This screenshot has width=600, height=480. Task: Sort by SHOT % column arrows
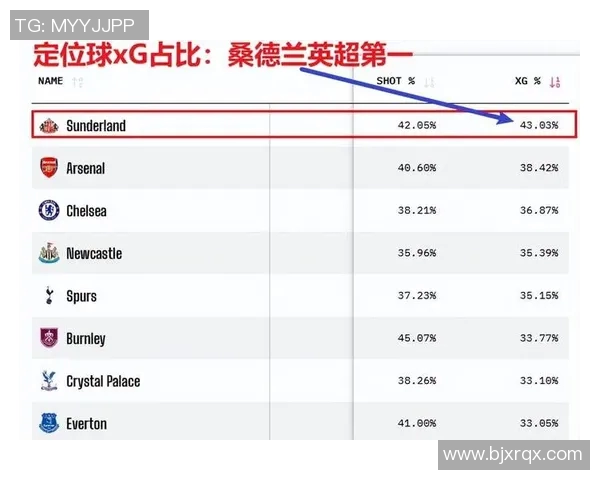click(x=429, y=82)
